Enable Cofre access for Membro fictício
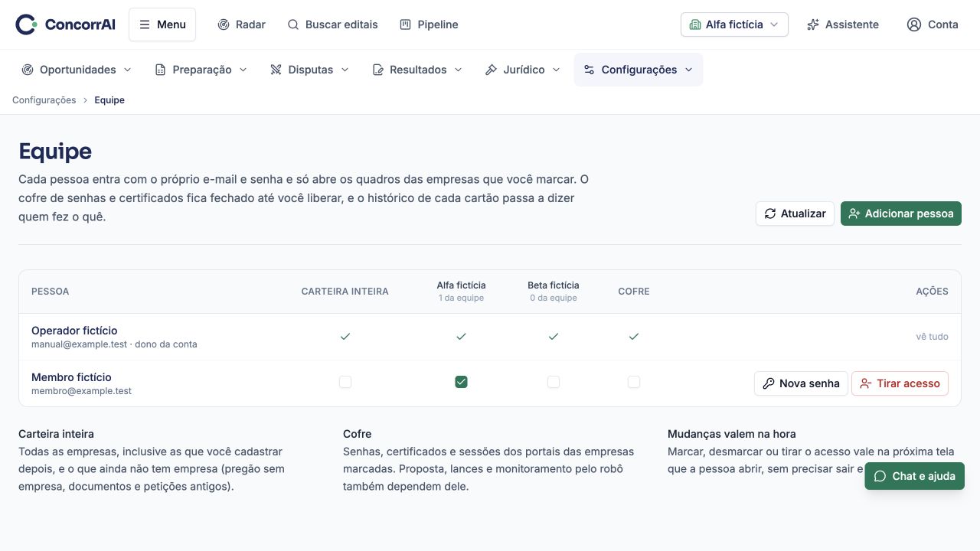The height and width of the screenshot is (551, 980). [634, 382]
